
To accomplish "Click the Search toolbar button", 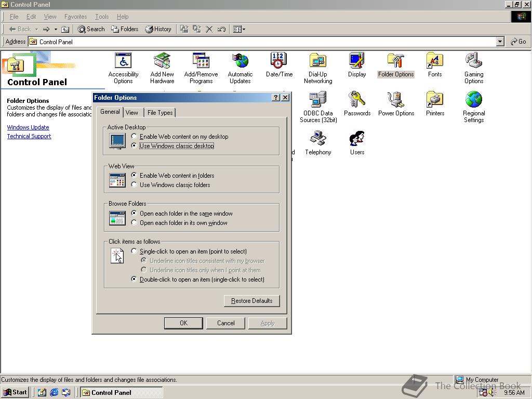I will pos(91,29).
